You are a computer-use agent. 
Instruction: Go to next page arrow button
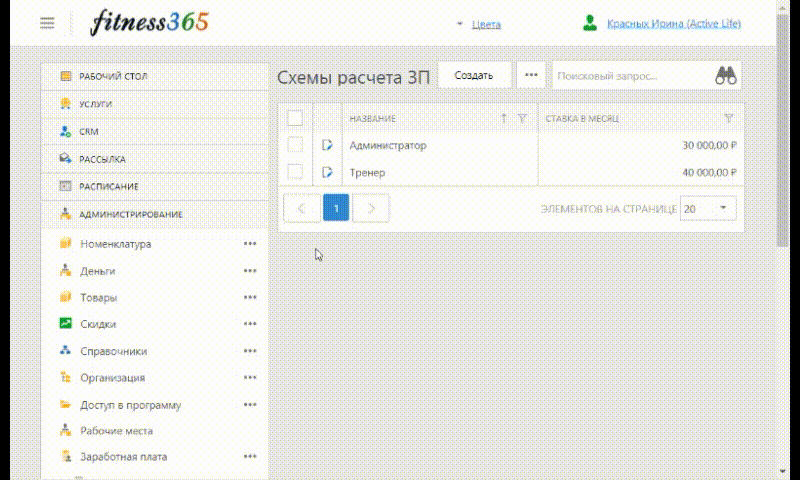371,208
